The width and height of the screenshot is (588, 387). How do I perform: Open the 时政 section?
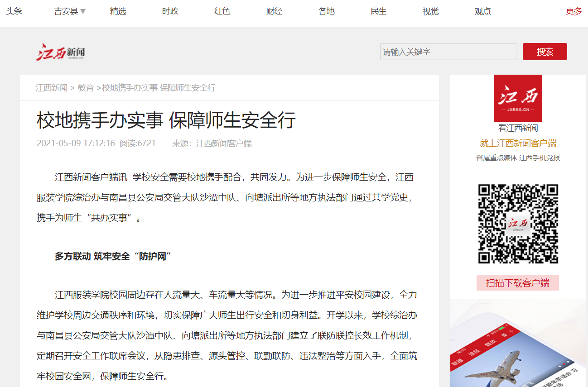[x=170, y=11]
